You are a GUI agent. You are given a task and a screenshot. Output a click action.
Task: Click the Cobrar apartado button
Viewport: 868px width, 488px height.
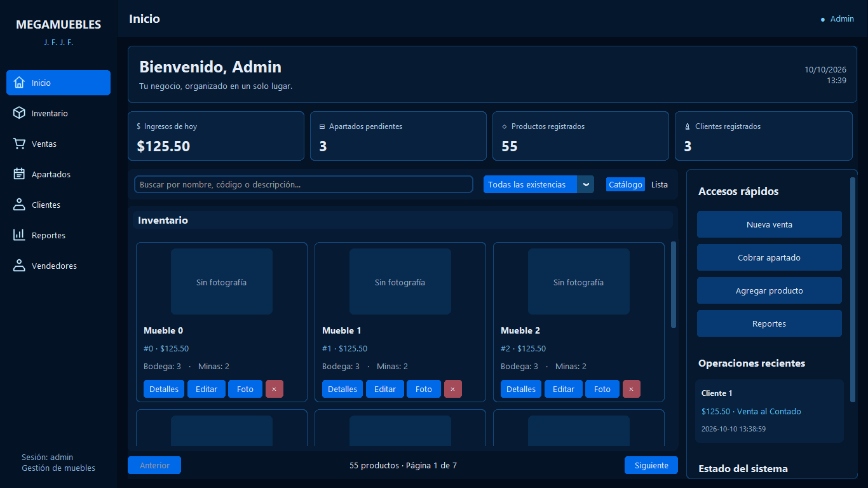(769, 257)
